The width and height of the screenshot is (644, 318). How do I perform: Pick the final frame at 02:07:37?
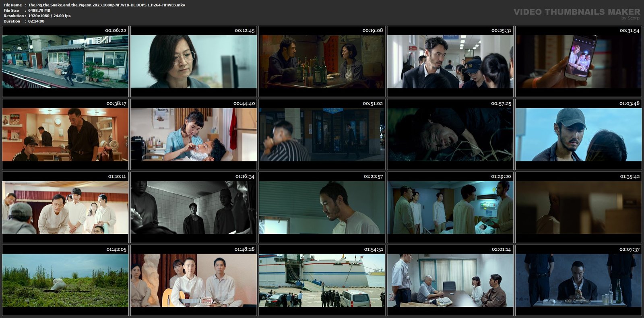point(579,280)
